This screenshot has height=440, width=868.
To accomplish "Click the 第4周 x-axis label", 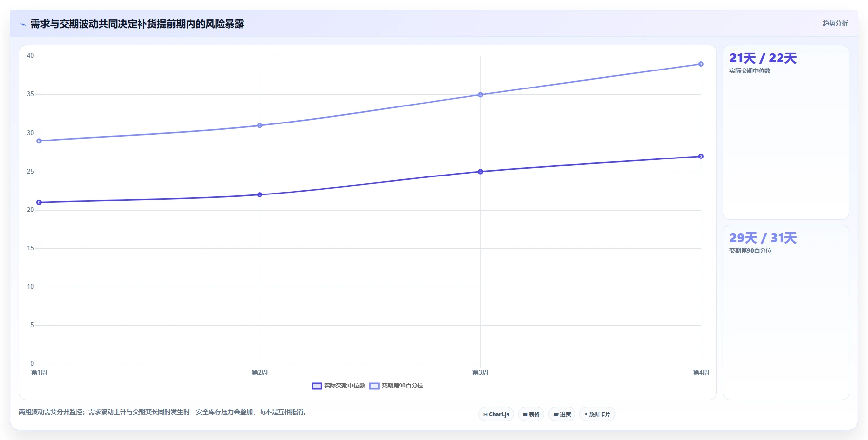I will click(701, 372).
